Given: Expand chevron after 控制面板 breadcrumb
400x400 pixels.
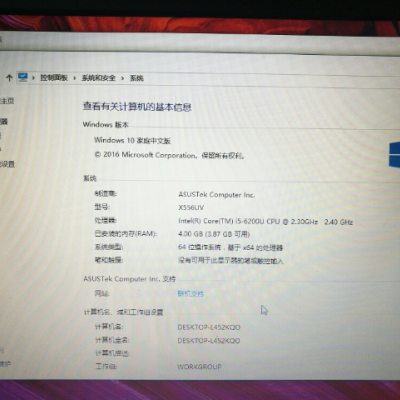Looking at the screenshot, I should click(75, 78).
